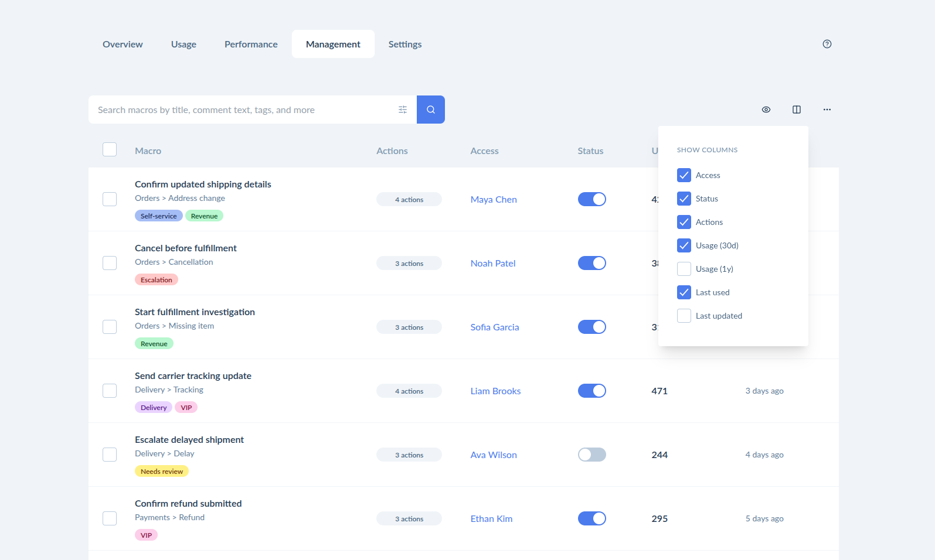935x560 pixels.
Task: Open the Send carrier tracking update macro
Action: coord(193,375)
